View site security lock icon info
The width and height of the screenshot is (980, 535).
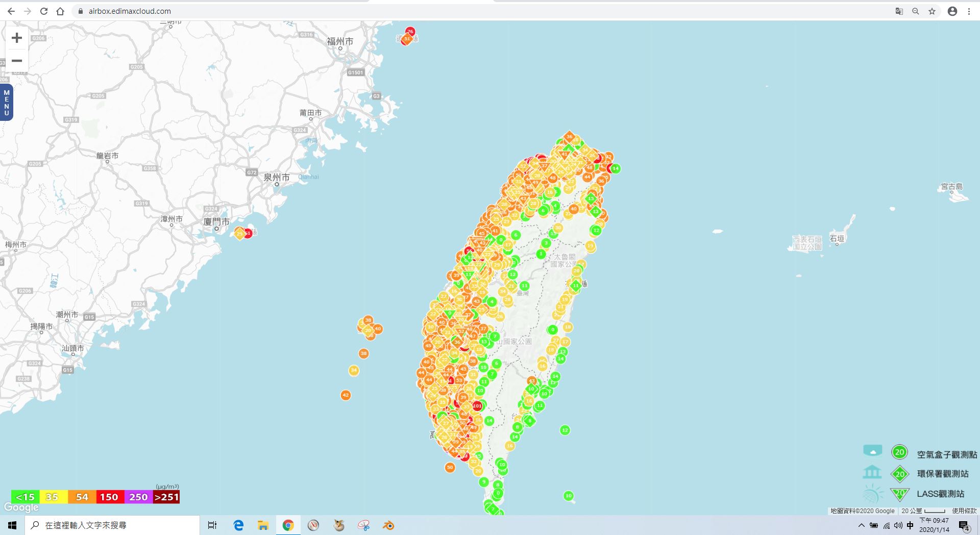(80, 11)
